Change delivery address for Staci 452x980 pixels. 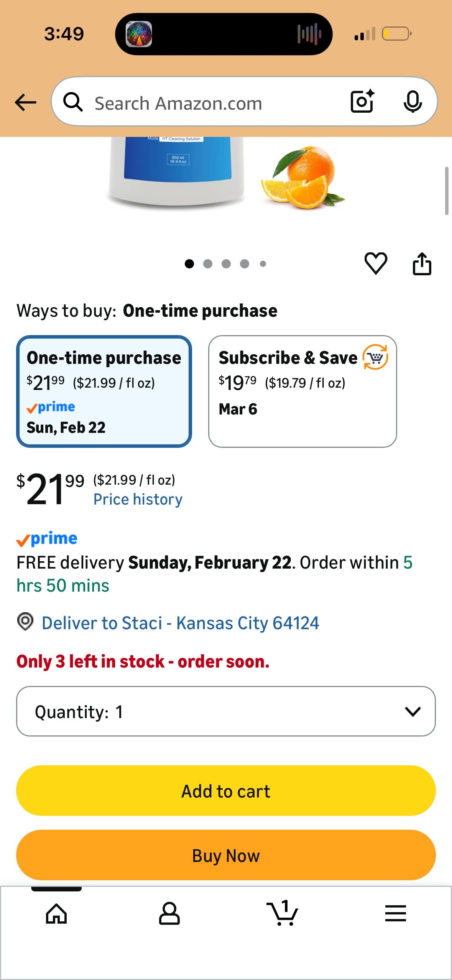pos(180,623)
